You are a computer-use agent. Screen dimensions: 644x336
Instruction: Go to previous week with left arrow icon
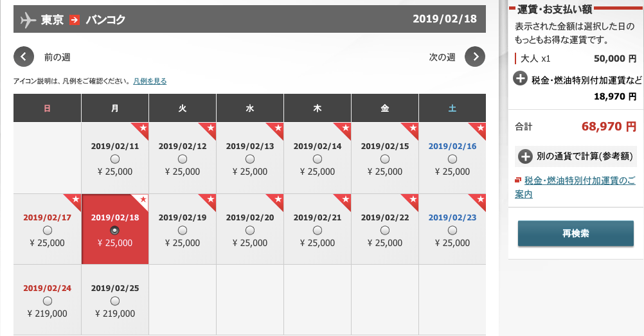(x=23, y=57)
